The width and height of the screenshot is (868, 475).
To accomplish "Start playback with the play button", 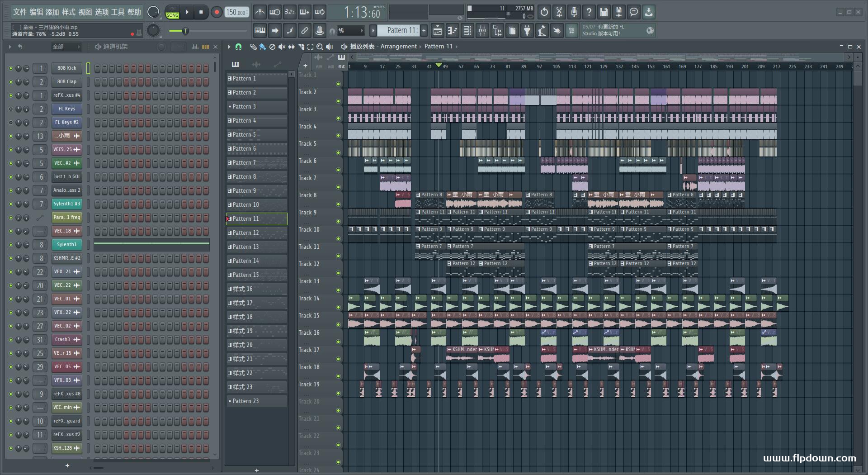I will coord(187,12).
